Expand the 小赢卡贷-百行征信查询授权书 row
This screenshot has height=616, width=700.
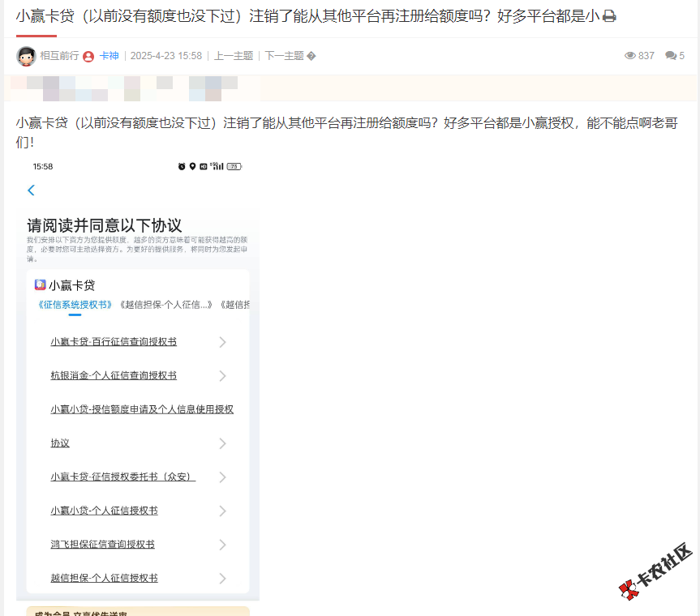222,341
